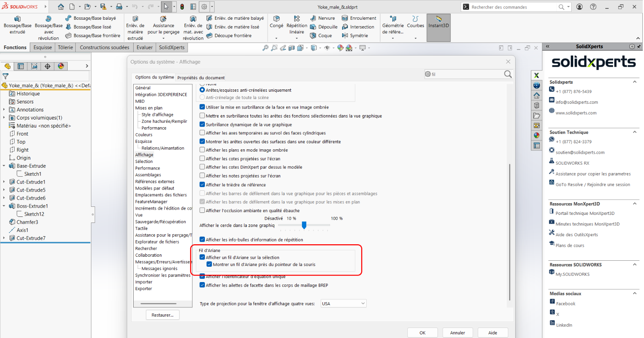This screenshot has width=644, height=338.
Task: Click the Restaurer button
Action: tap(163, 315)
